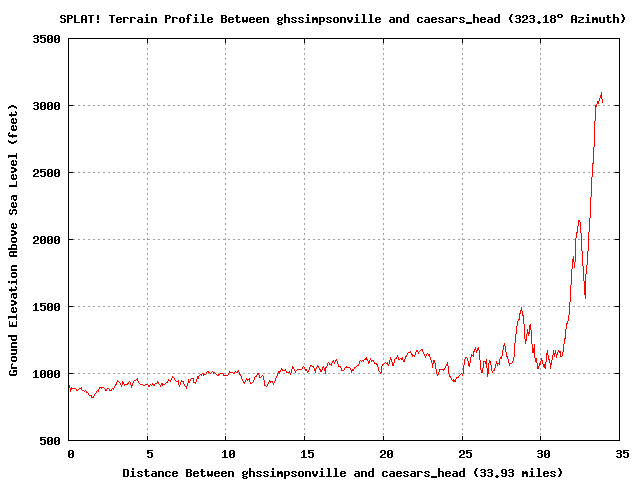Click the terrain peak near 1500 feet before mile 30

(x=521, y=309)
